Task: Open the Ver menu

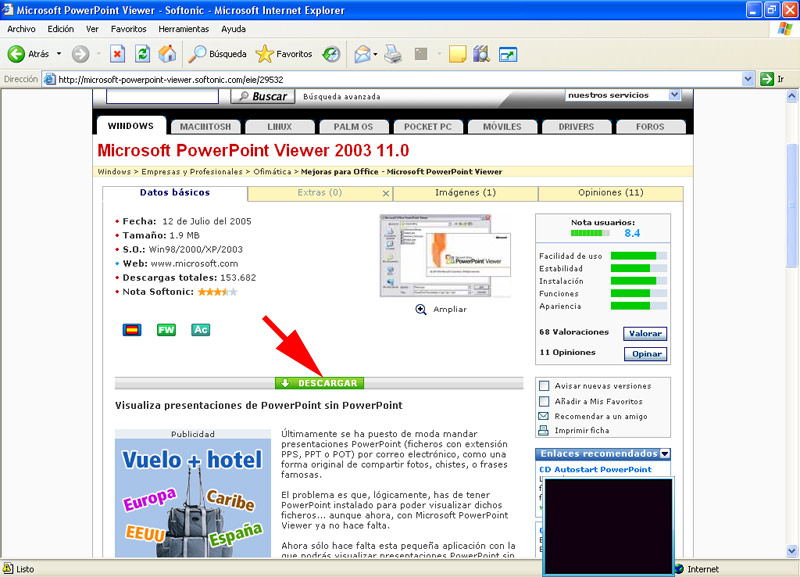Action: click(x=92, y=29)
